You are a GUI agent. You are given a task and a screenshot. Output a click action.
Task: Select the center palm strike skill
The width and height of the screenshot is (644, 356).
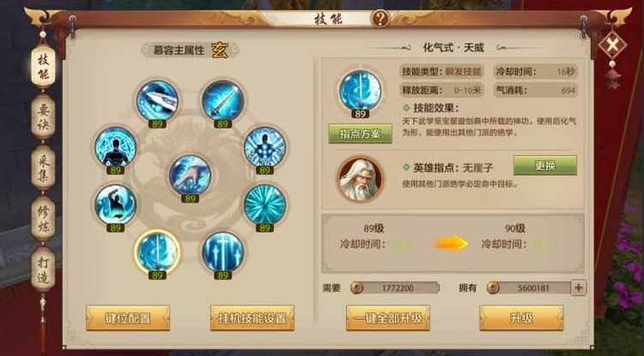click(190, 175)
